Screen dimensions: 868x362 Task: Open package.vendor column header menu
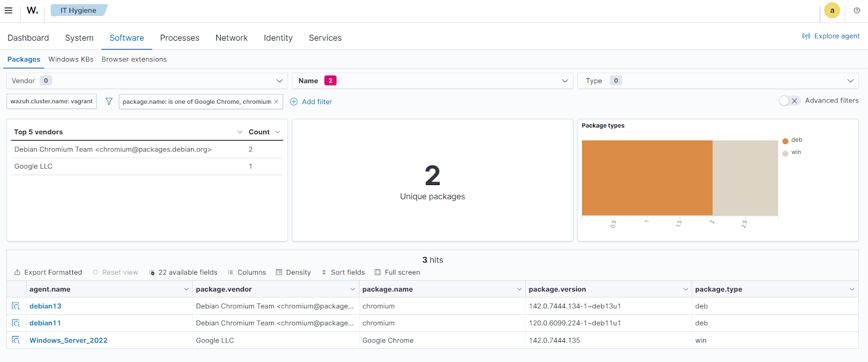(x=353, y=289)
